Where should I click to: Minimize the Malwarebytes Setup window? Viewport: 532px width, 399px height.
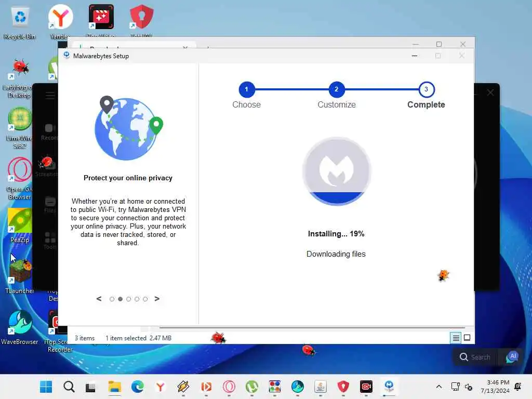coord(415,56)
